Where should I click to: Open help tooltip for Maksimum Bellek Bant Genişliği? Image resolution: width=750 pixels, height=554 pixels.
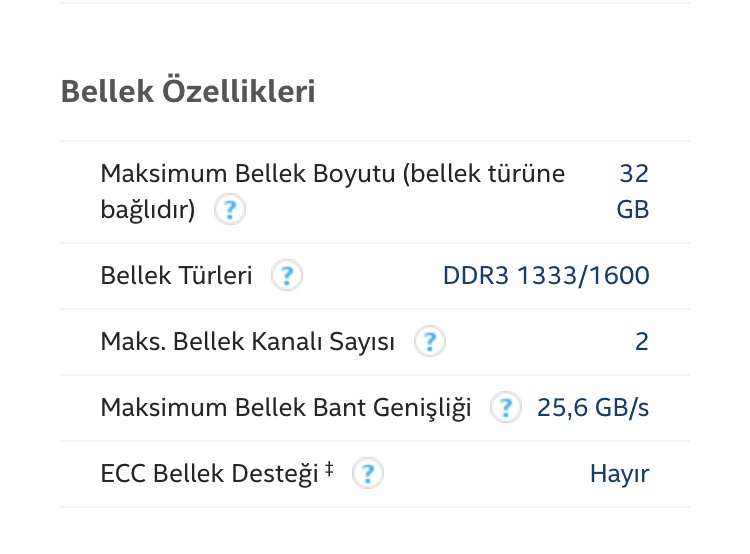click(506, 407)
